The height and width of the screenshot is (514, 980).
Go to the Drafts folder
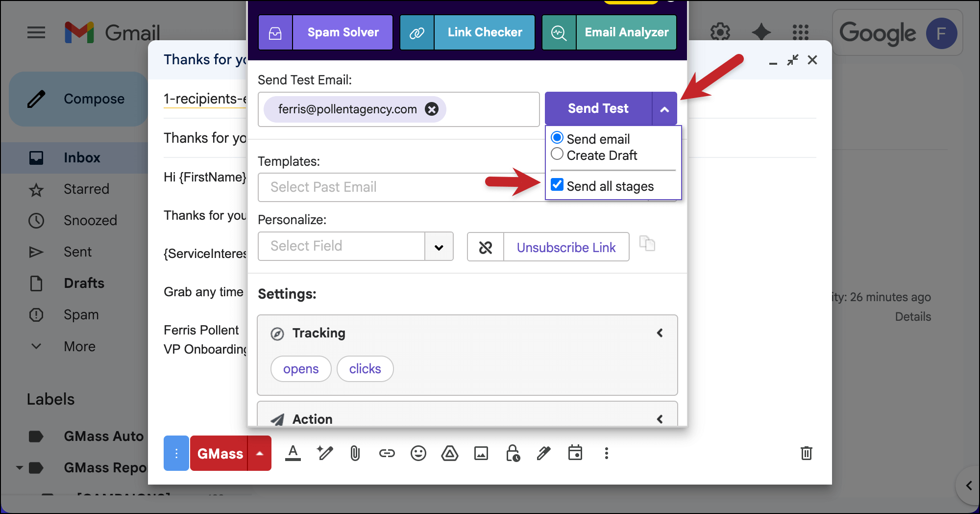[84, 283]
